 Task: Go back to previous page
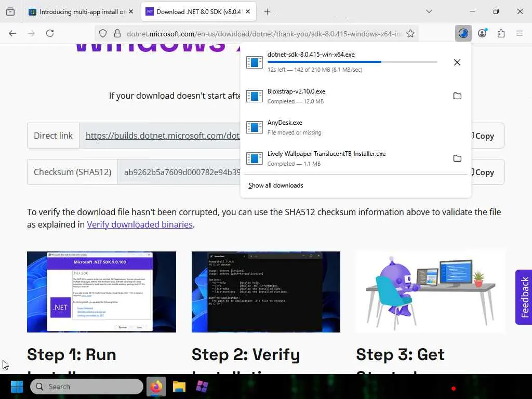pos(12,33)
